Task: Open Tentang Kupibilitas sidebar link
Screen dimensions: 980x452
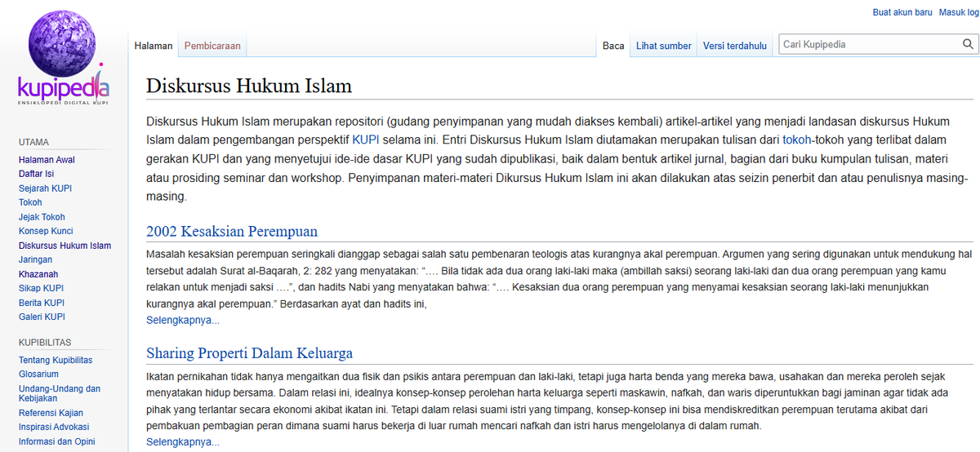Action: (56, 360)
